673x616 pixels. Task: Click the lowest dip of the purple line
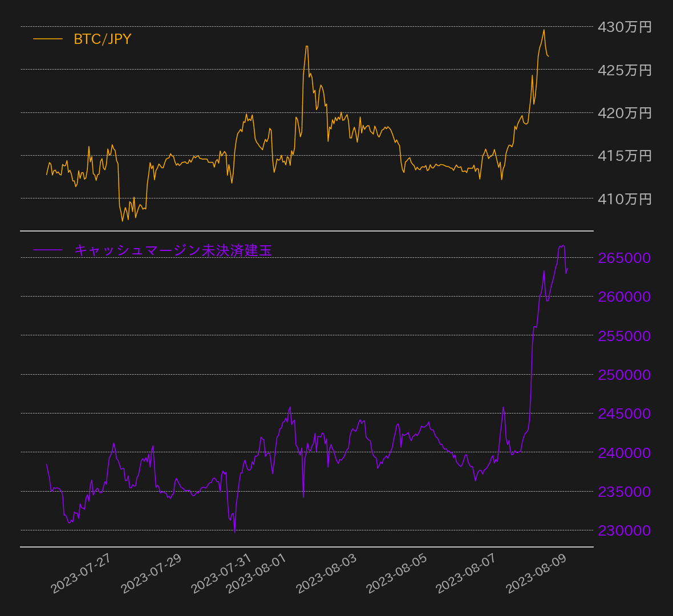[234, 532]
